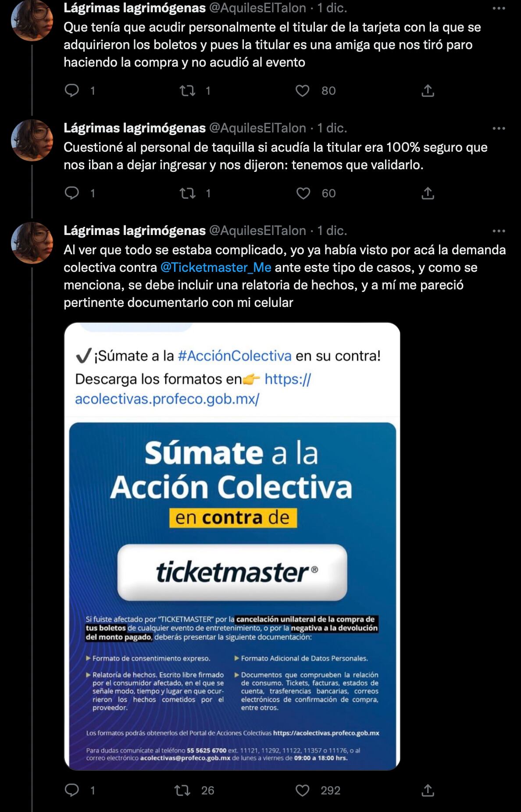Screen dimensions: 521x812
Task: Reply to the first tweet about the card holder
Action: pos(72,90)
